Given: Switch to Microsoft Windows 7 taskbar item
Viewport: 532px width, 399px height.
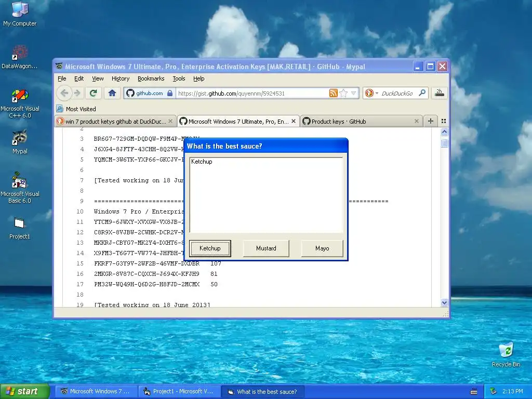Looking at the screenshot, I should point(96,392).
